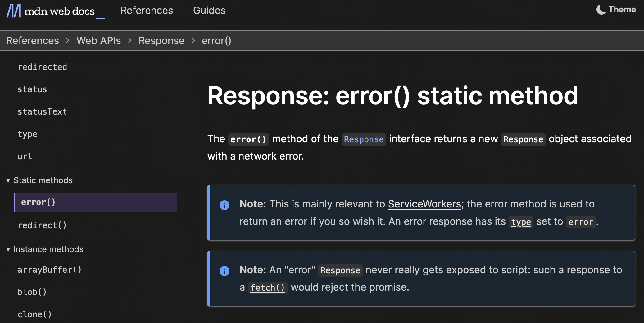Click the info icon in the first note
Viewport: 644px width, 323px height.
point(224,205)
